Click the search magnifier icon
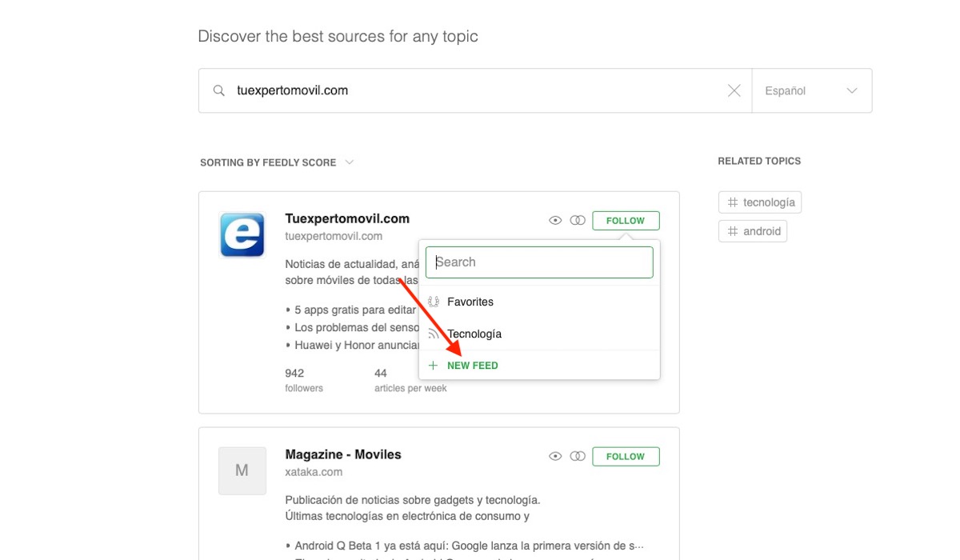Screen dimensions: 960x560 [x=218, y=91]
